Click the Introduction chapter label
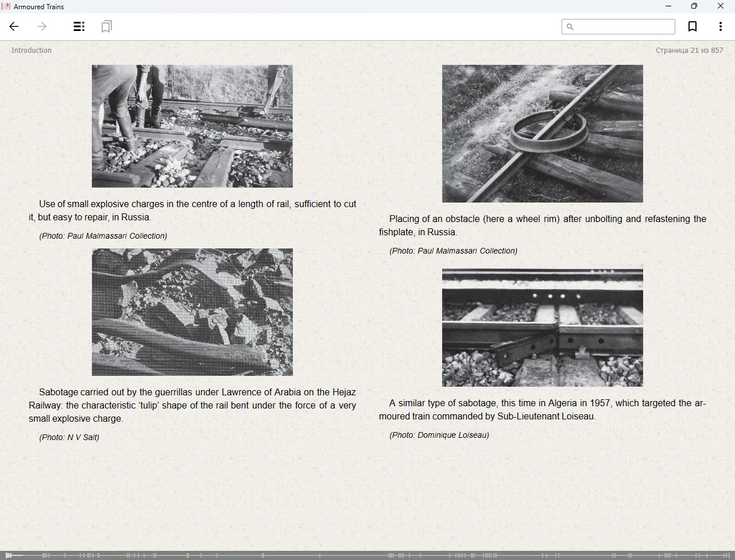The image size is (735, 560). pos(32,50)
